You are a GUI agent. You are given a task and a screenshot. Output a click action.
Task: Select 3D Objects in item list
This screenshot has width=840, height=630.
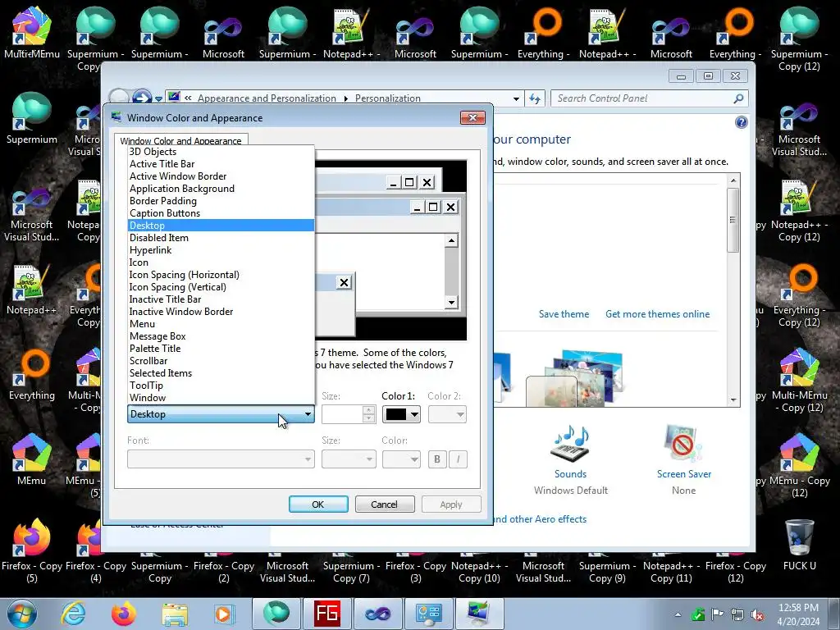coord(221,152)
